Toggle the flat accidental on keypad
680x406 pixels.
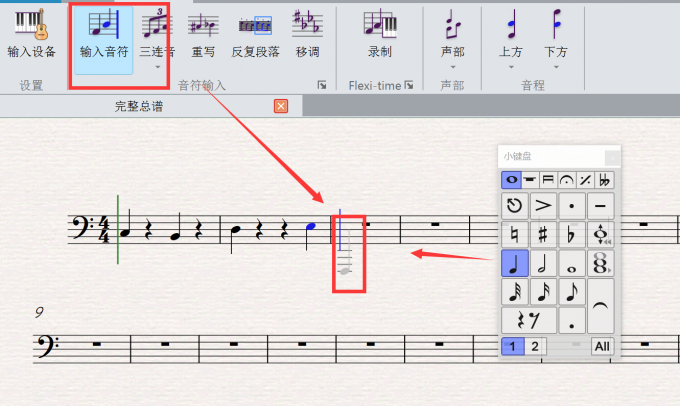click(x=572, y=235)
